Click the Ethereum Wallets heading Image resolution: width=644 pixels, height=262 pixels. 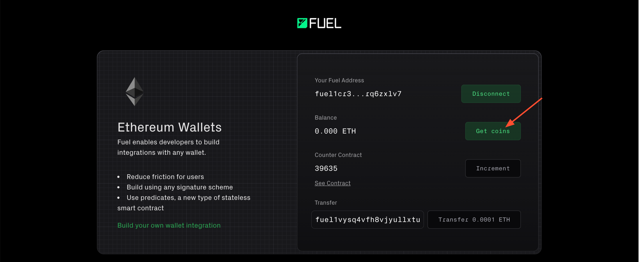point(170,127)
